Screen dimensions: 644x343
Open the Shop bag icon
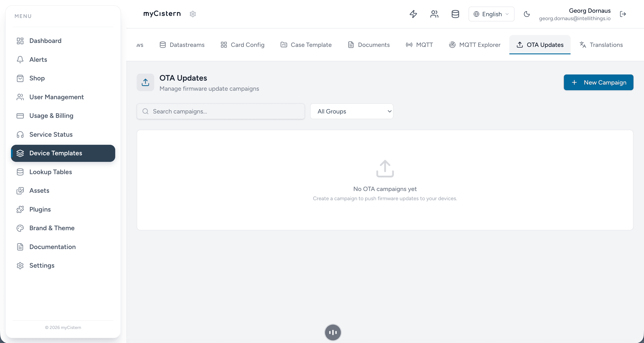coord(20,78)
